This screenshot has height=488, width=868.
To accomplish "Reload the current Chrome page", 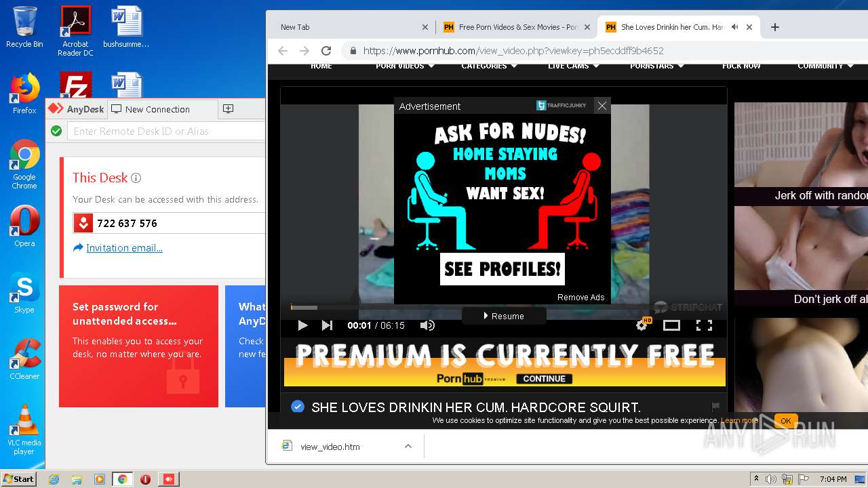I will coord(326,51).
